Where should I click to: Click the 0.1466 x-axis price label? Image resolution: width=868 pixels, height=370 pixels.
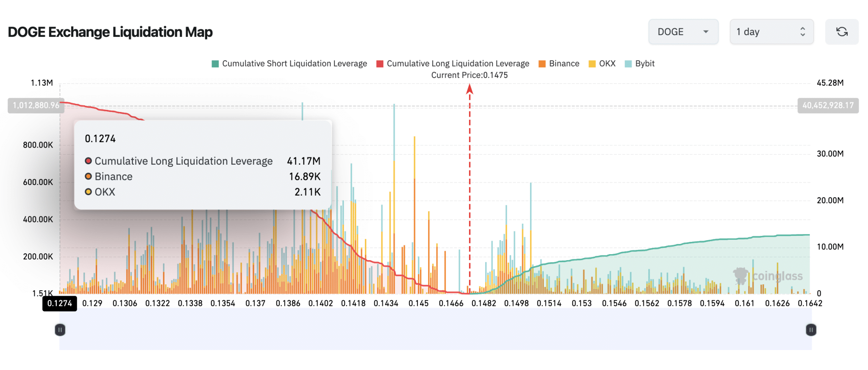(x=451, y=303)
